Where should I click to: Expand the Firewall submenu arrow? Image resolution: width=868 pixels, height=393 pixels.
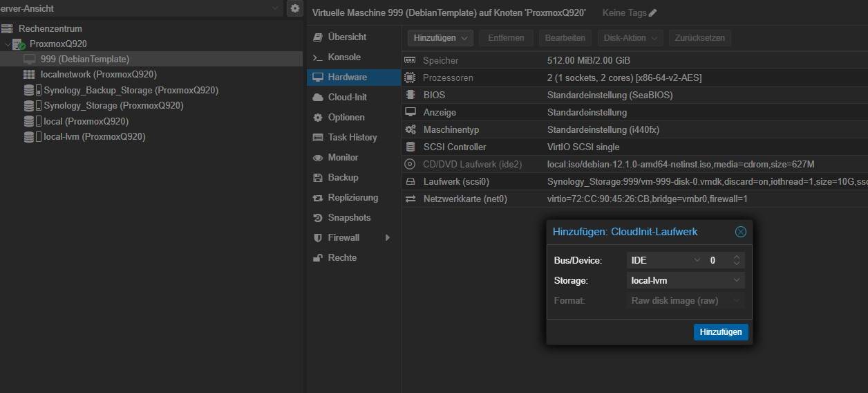click(388, 238)
